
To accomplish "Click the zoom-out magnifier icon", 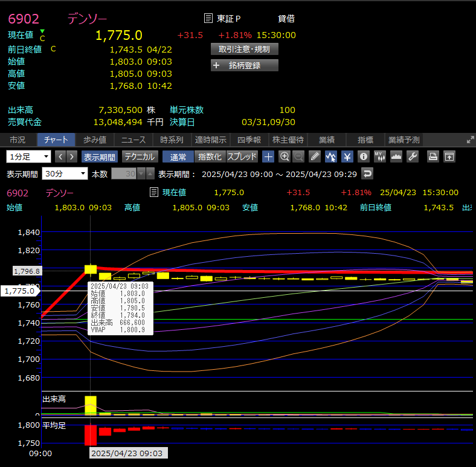I will (x=299, y=157).
